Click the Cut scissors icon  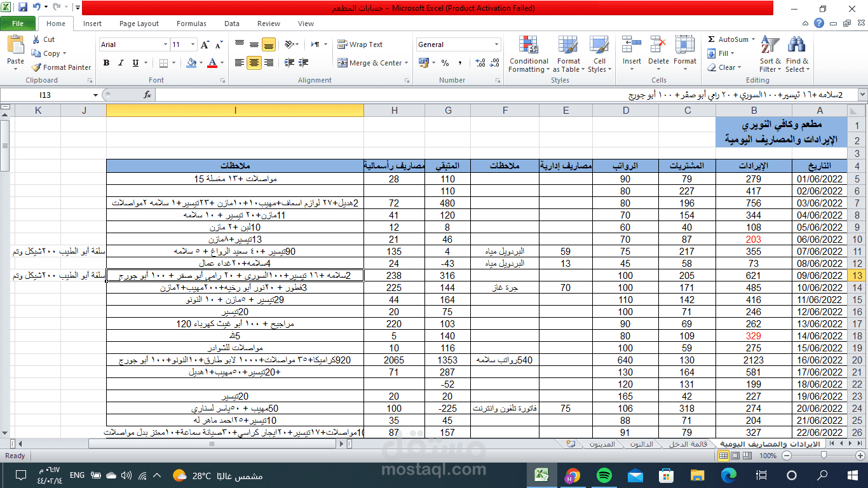(36, 39)
